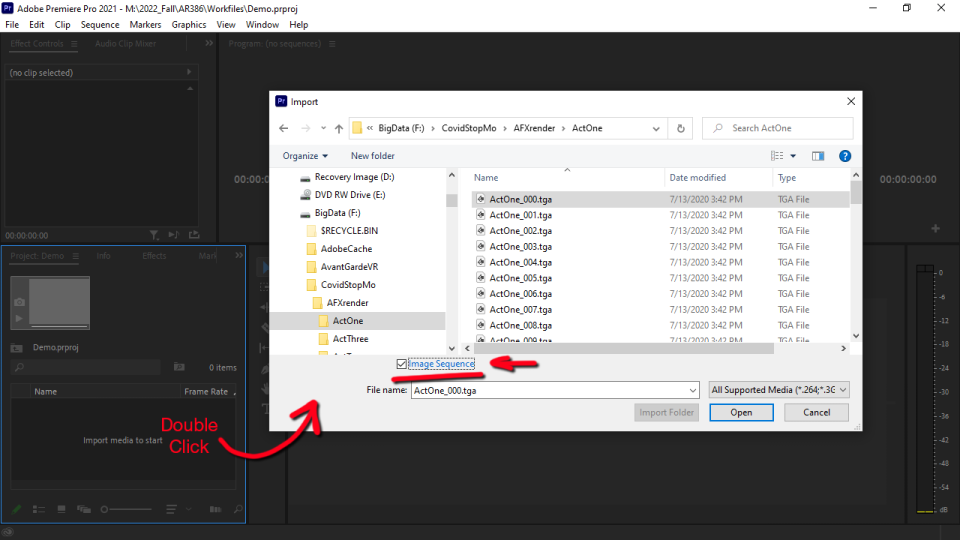960x540 pixels.
Task: Click New folder button
Action: [x=372, y=156]
